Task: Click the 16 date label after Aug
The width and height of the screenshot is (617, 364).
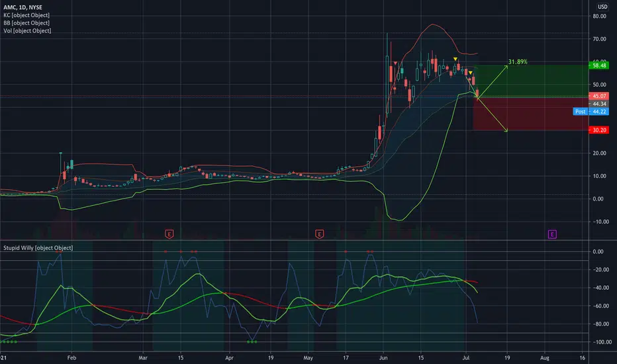Action: pyautogui.click(x=583, y=357)
